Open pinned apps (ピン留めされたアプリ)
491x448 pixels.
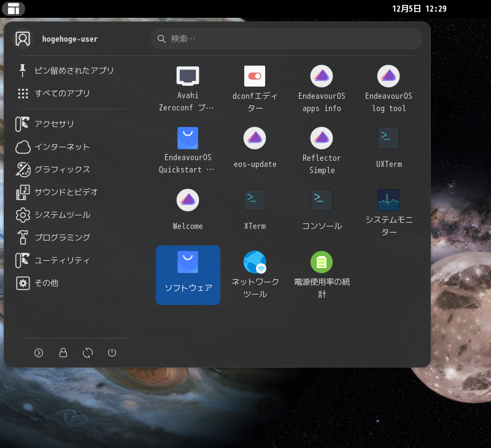[x=72, y=71]
